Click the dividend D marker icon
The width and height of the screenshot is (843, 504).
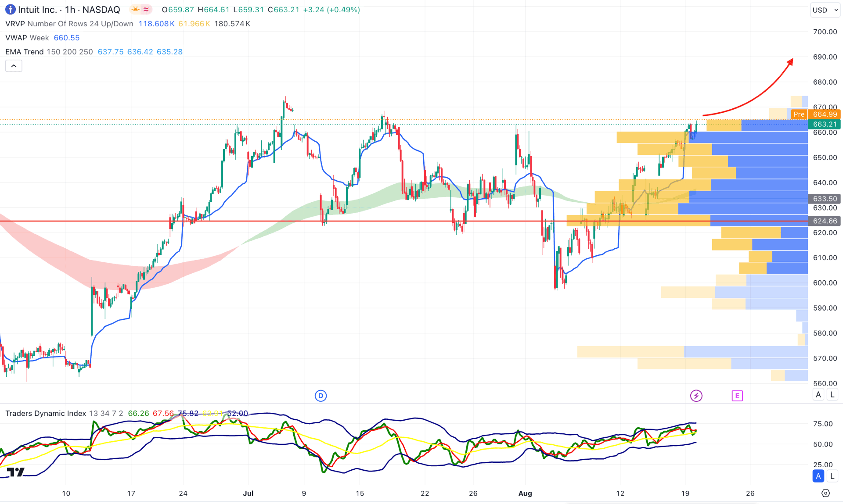tap(321, 396)
